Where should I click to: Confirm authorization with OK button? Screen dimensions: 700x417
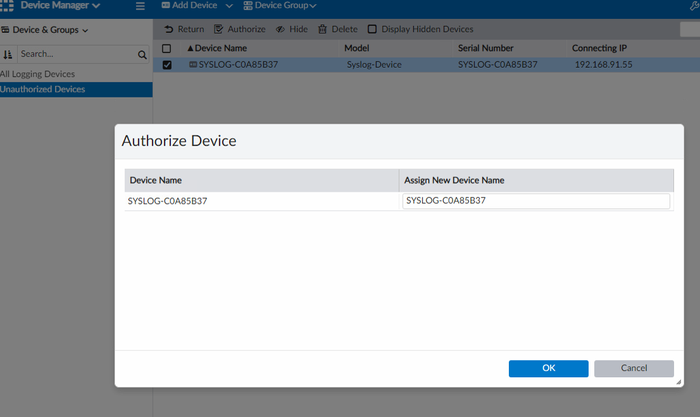[x=548, y=368]
